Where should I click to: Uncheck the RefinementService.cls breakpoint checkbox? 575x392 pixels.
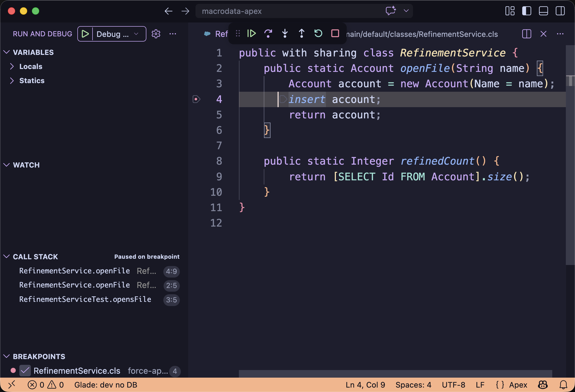[25, 371]
